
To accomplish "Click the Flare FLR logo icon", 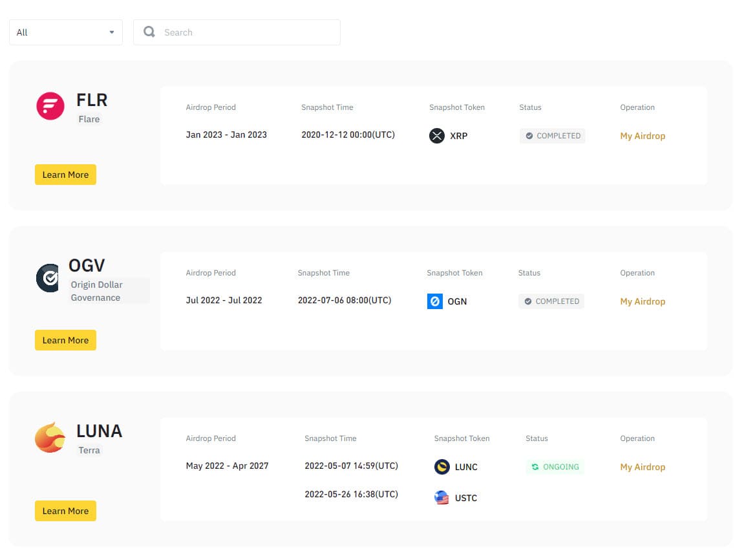I will (50, 106).
